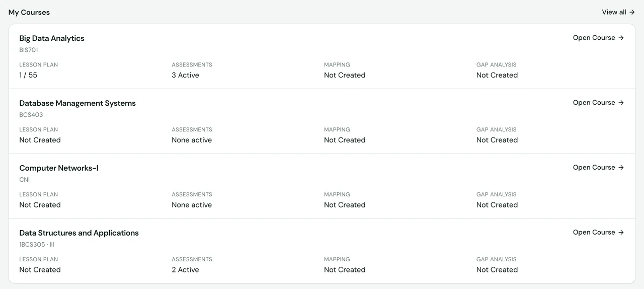This screenshot has width=644, height=289.
Task: Open Course for Data Structures and Applications
Action: click(598, 233)
